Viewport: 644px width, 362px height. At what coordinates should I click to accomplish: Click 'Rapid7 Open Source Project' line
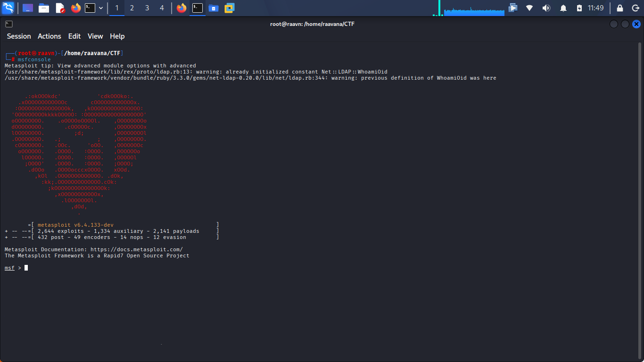[97, 255]
